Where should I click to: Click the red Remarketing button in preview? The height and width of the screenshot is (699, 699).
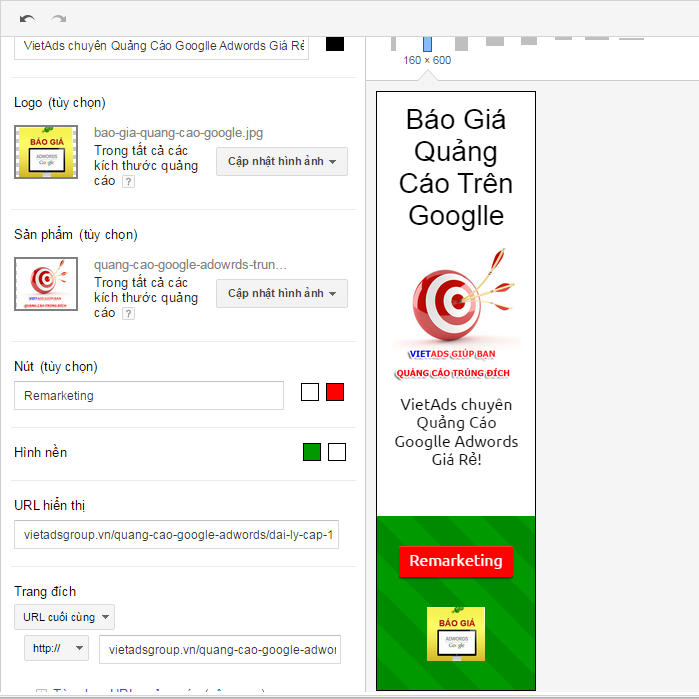coord(455,561)
